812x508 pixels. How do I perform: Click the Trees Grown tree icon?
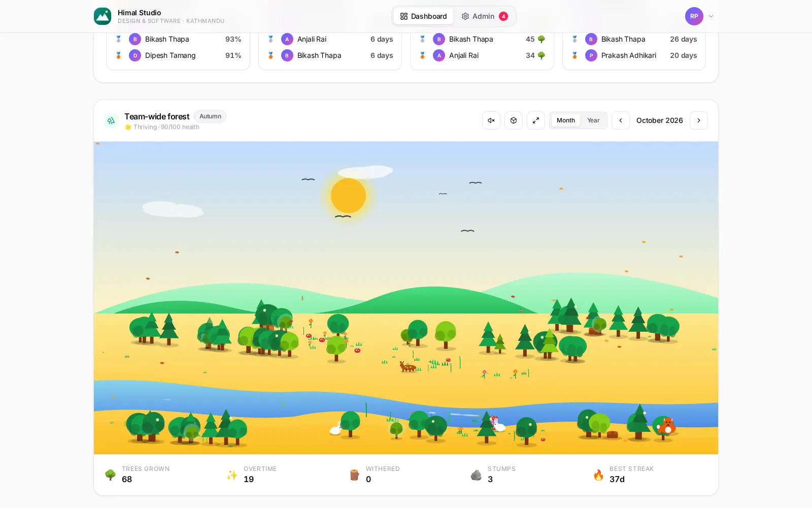click(110, 474)
